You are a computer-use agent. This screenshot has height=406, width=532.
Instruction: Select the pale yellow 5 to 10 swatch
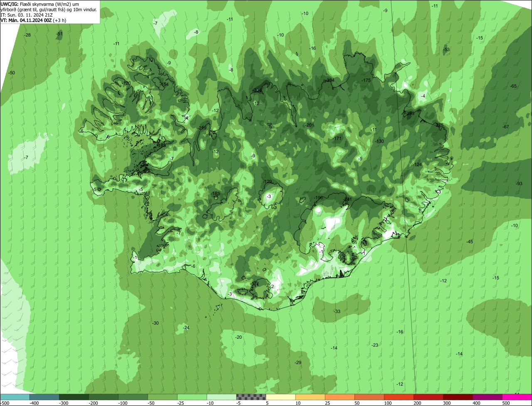281,397
